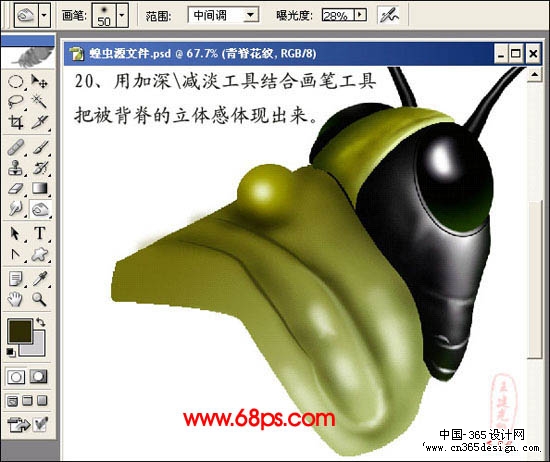
Task: Select the Magic Wand tool
Action: click(x=39, y=102)
